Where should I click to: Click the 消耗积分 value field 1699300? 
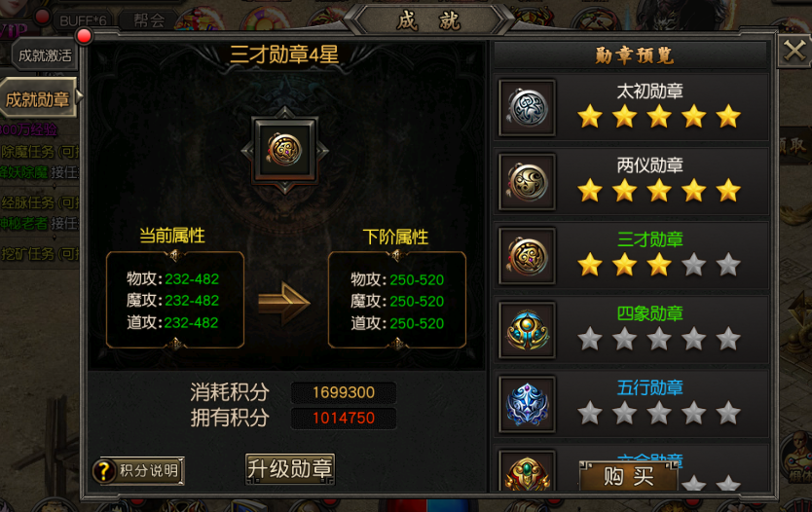point(344,392)
